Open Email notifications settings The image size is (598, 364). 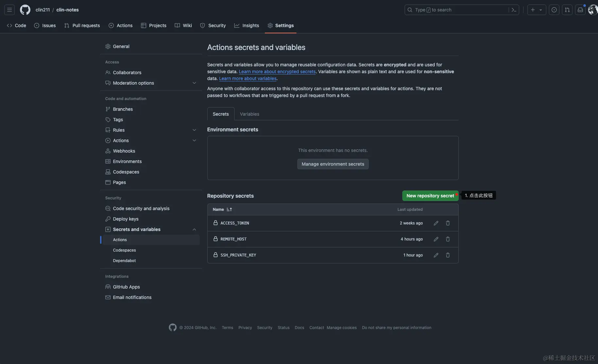tap(151, 297)
